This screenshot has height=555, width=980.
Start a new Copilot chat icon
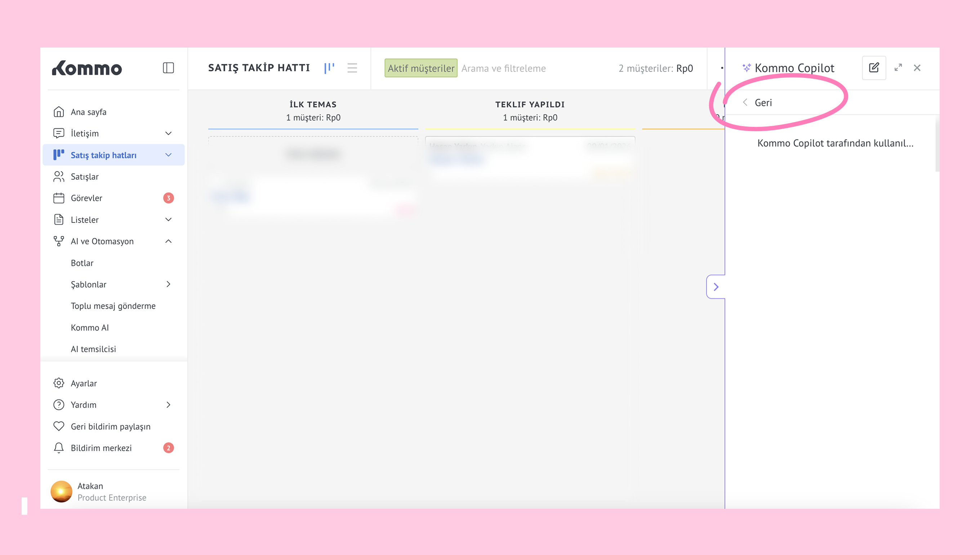tap(874, 68)
